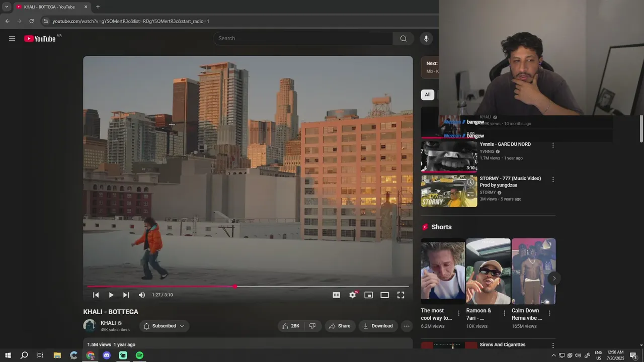Open a new browser tab
644x362 pixels.
[x=98, y=7]
